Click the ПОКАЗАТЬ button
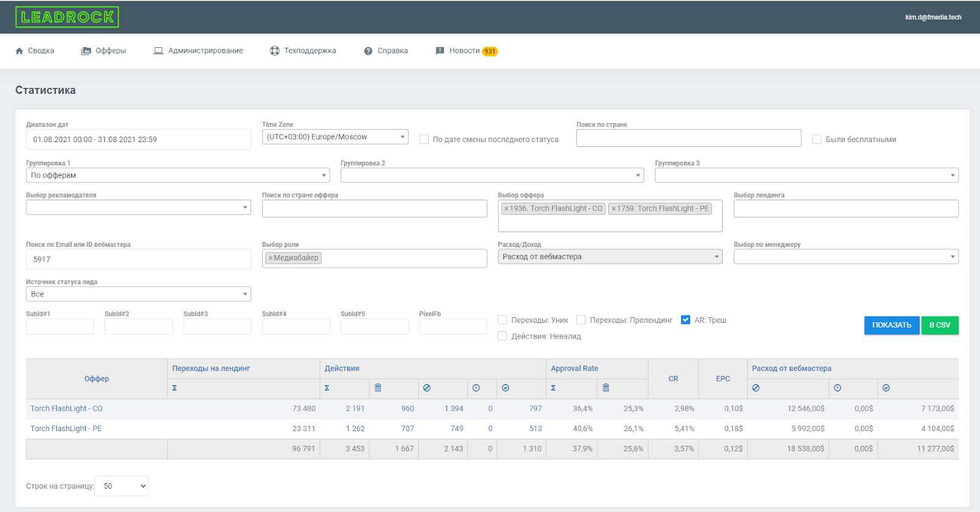Image resolution: width=980 pixels, height=512 pixels. tap(892, 325)
